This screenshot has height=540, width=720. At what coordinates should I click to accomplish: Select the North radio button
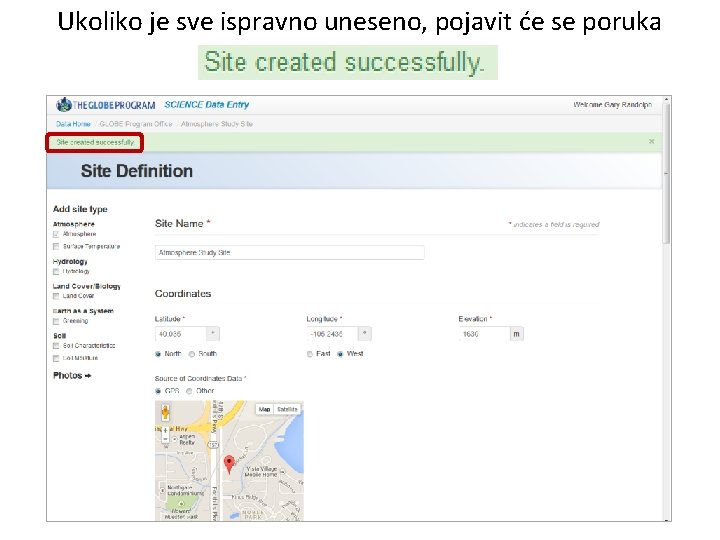pos(158,354)
